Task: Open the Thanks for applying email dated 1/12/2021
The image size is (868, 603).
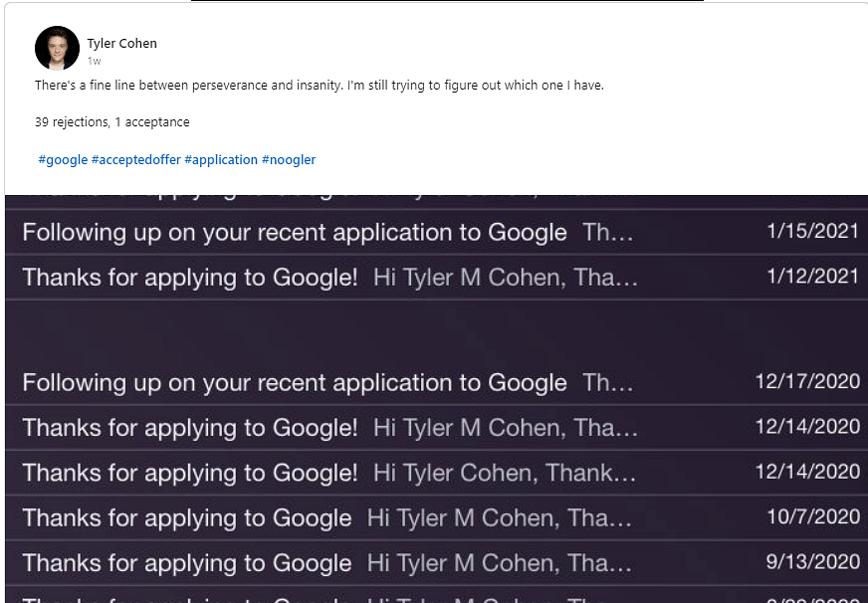Action: coord(436,278)
